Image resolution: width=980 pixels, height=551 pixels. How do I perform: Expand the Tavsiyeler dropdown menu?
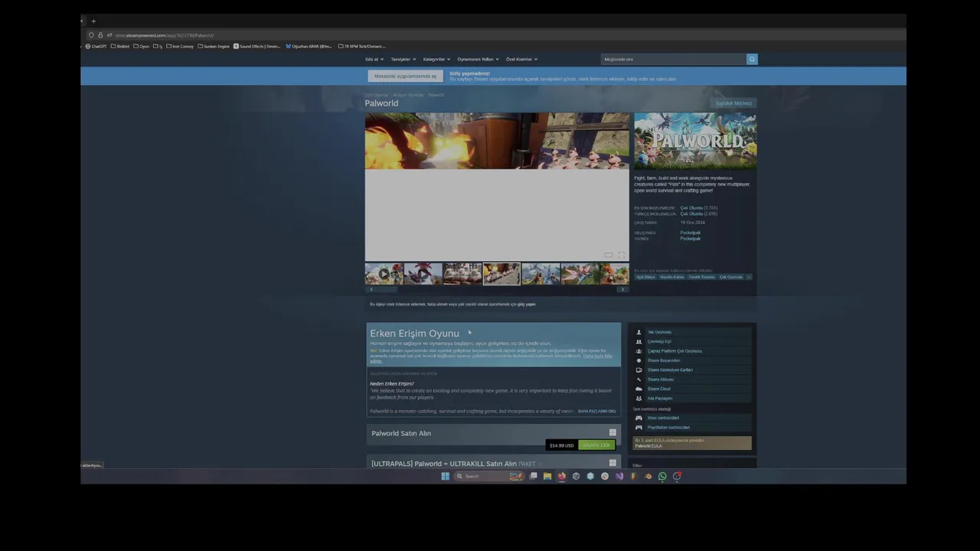point(403,59)
